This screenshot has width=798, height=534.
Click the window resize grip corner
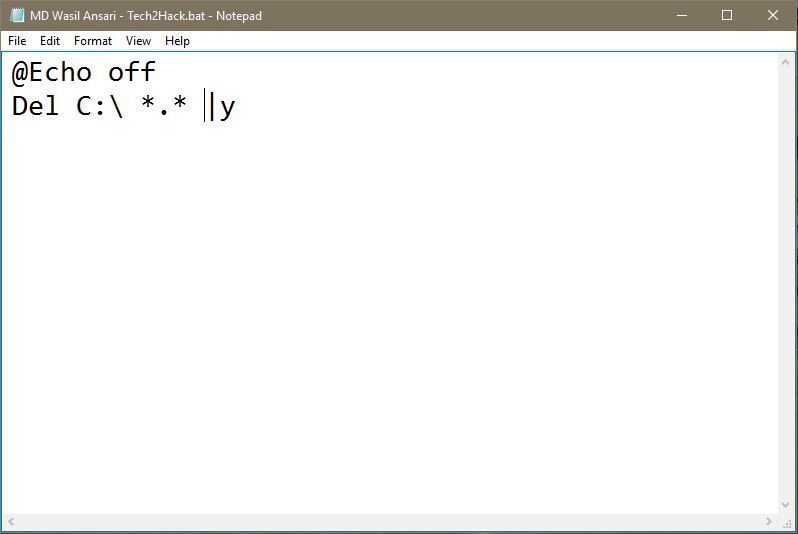pos(787,523)
